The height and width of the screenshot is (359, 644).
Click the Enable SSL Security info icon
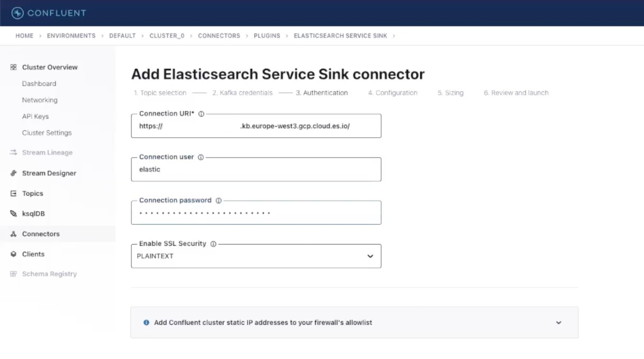point(213,244)
